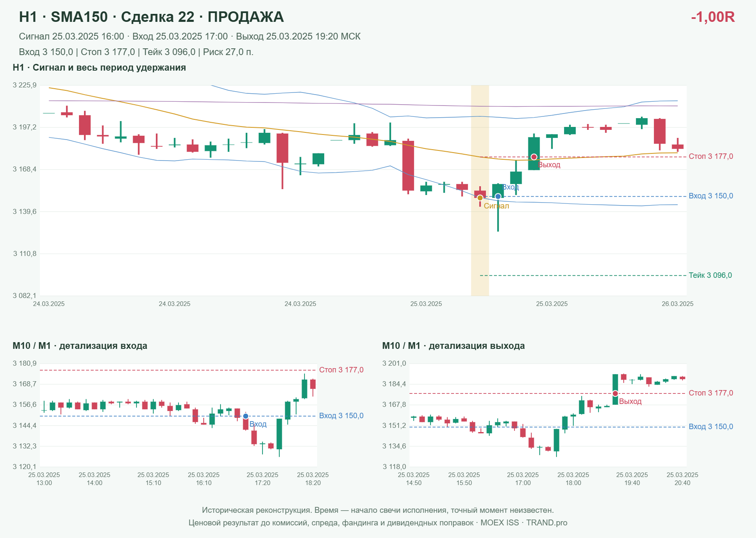Viewport: 756px width, 538px height.
Task: Click the highlighted signal candle band on H1 chart
Action: 480,190
